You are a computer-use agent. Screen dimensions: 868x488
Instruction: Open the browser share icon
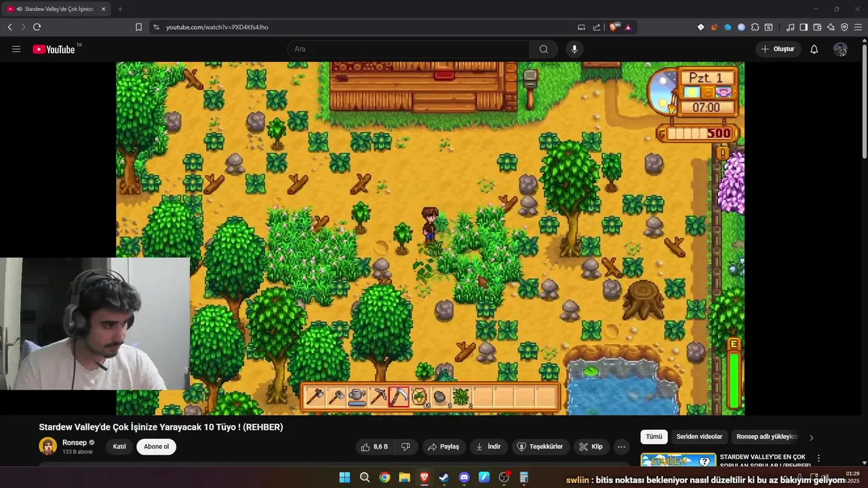pos(597,27)
